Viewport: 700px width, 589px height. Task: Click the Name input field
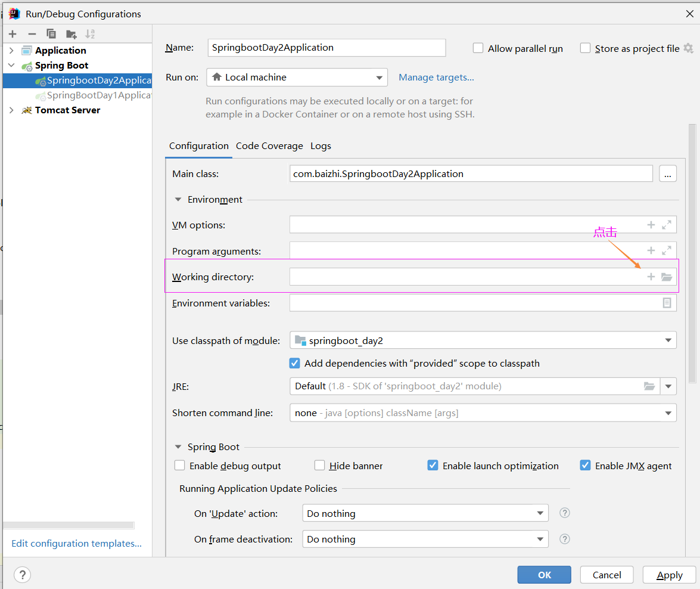coord(326,47)
